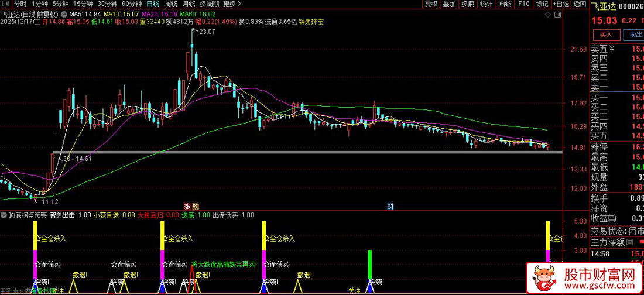Click the 钟表珠宝 sector label
Screen dimensions: 644x295
(x=311, y=22)
